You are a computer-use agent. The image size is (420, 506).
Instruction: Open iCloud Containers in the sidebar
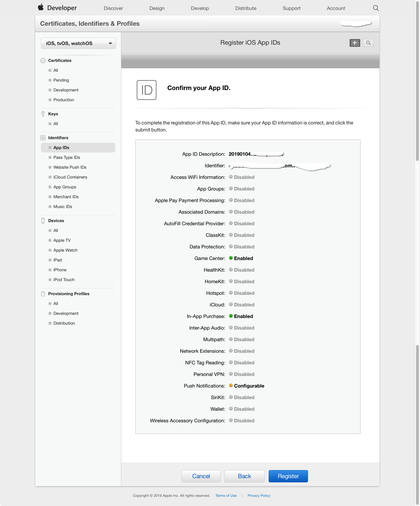click(x=70, y=177)
